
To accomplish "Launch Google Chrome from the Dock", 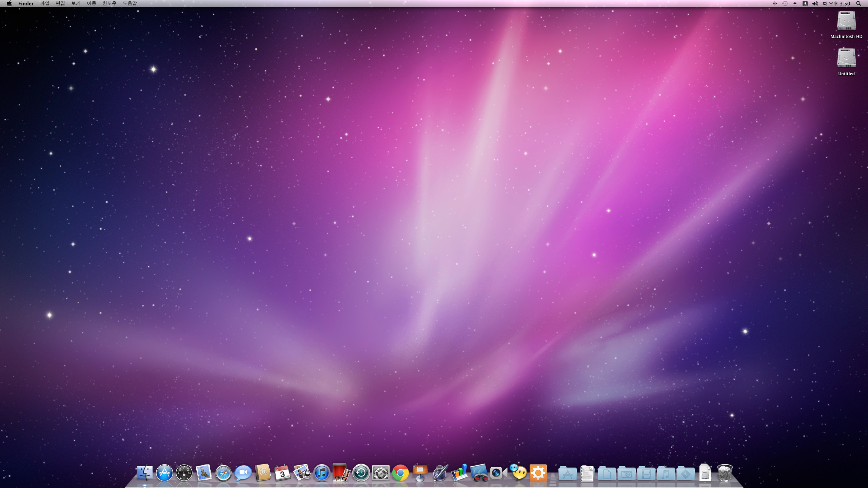I will pyautogui.click(x=400, y=472).
